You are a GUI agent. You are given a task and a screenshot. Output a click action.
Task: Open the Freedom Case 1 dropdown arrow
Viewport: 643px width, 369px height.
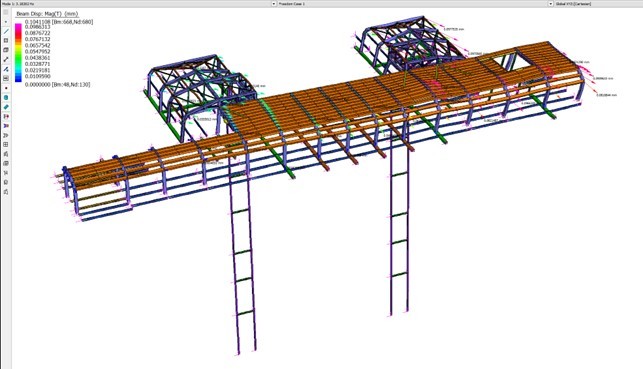551,4
